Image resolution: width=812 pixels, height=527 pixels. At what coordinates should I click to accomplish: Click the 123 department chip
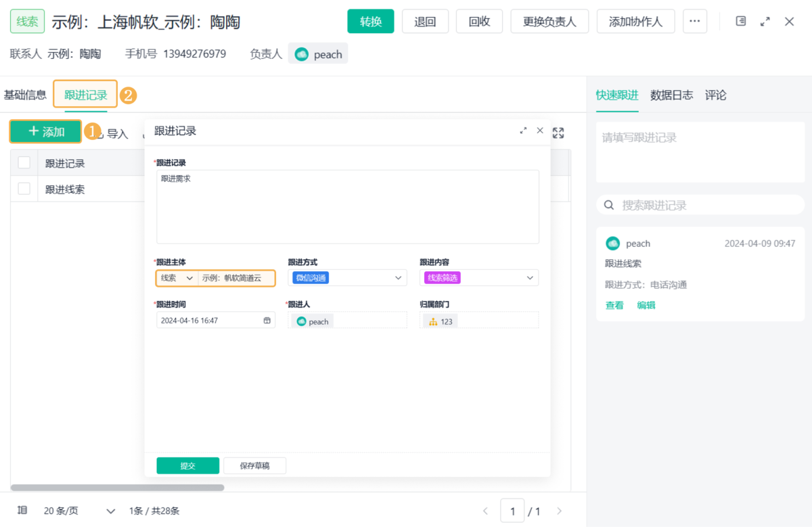(x=441, y=321)
